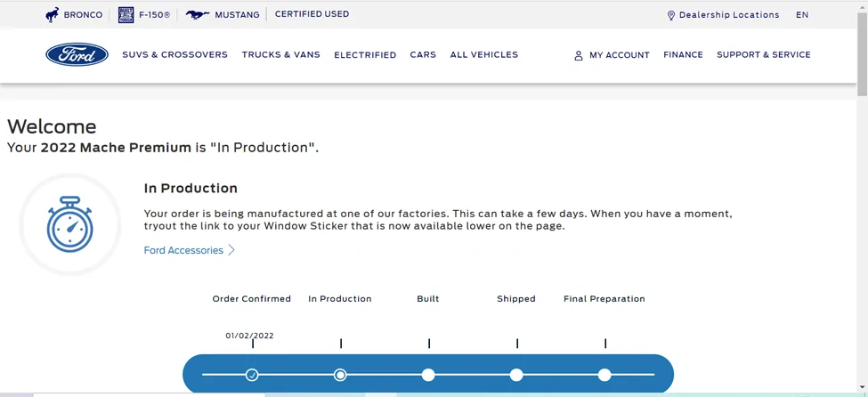Screen dimensions: 868x397
Task: Open the ALL VEHICLES menu
Action: pos(483,54)
